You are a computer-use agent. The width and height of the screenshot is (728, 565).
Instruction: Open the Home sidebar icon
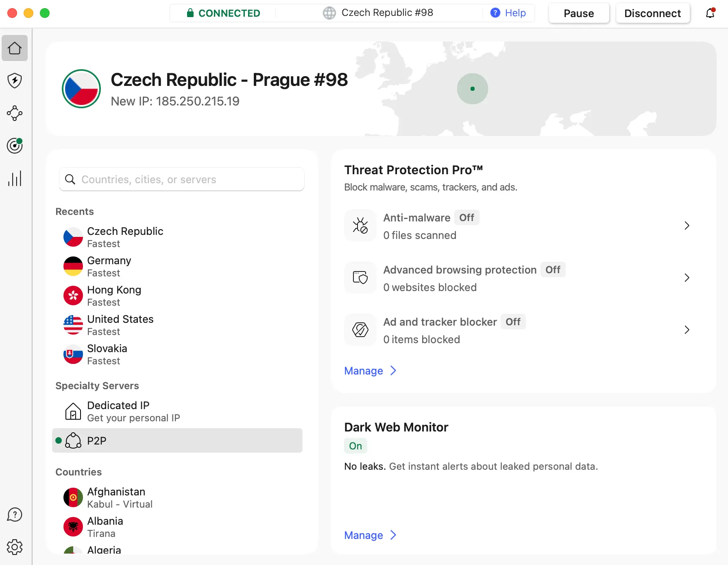(x=15, y=48)
